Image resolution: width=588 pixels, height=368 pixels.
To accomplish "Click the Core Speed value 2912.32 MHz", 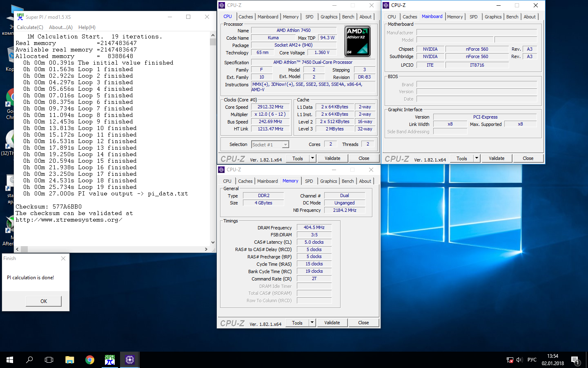I will pyautogui.click(x=270, y=107).
